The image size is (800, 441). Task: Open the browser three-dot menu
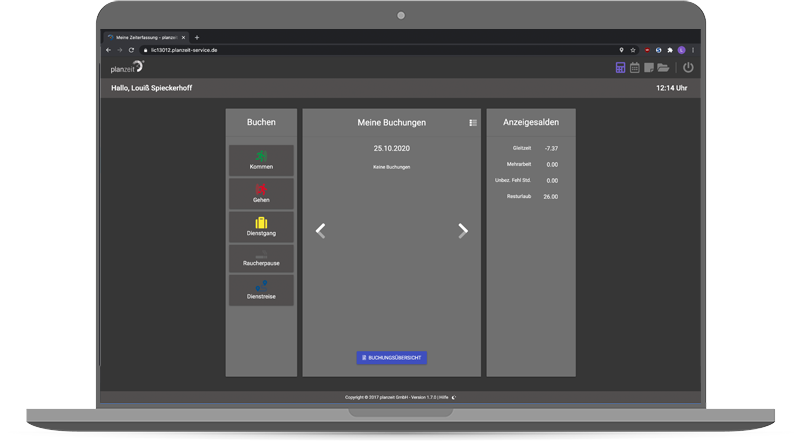point(693,50)
